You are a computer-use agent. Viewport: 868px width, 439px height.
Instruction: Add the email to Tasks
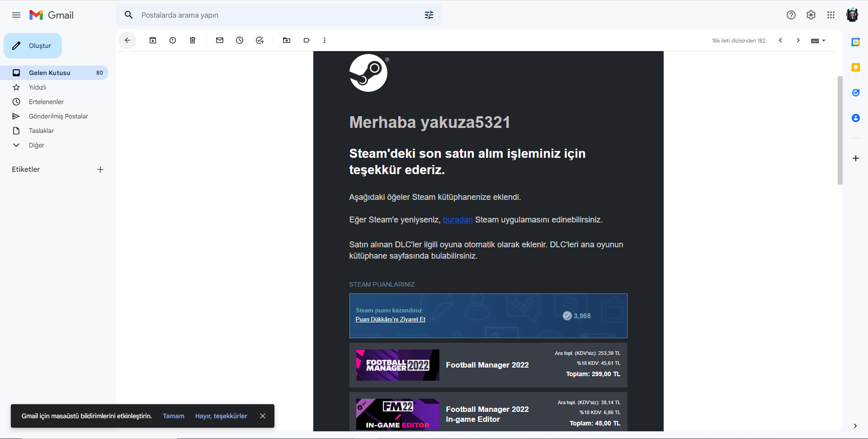[x=259, y=40]
